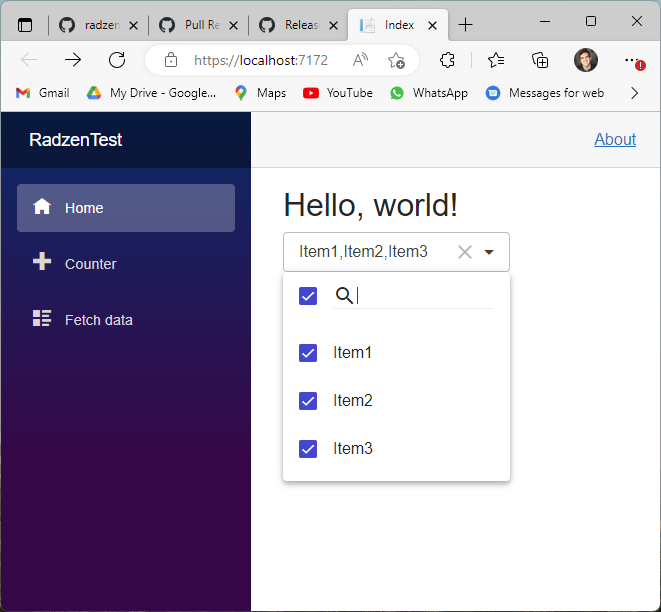Uncheck the Item3 checkbox
The width and height of the screenshot is (661, 612).
(308, 449)
